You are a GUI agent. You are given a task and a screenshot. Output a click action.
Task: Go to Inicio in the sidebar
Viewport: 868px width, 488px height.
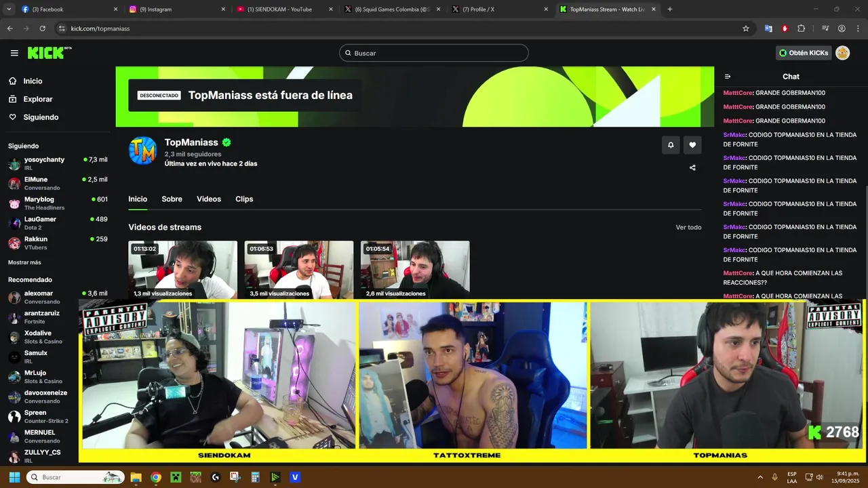click(x=33, y=81)
